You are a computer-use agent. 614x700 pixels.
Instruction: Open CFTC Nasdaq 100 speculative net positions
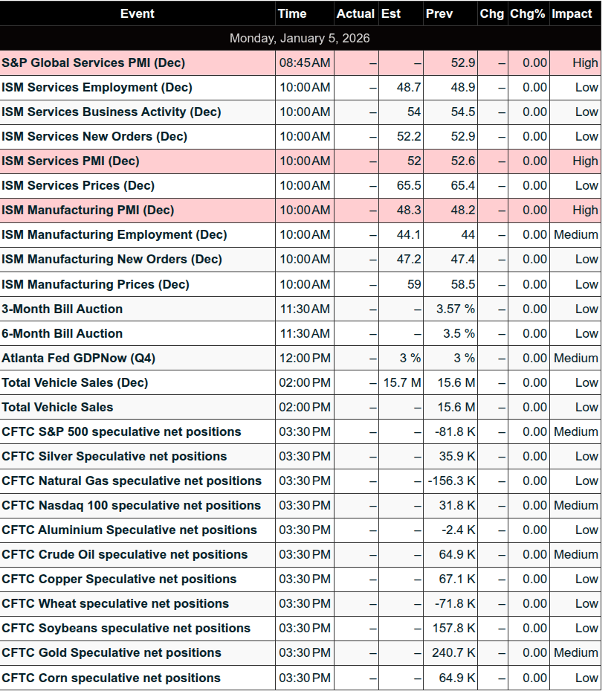click(132, 506)
